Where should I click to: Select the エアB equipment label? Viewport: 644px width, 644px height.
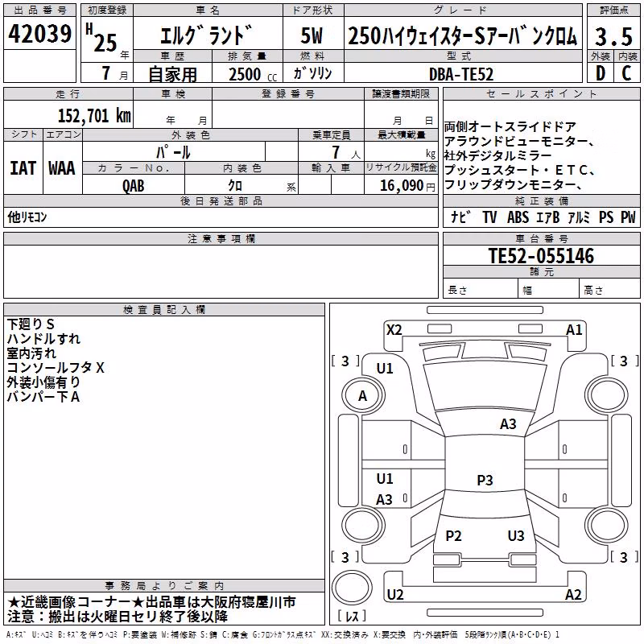[548, 217]
